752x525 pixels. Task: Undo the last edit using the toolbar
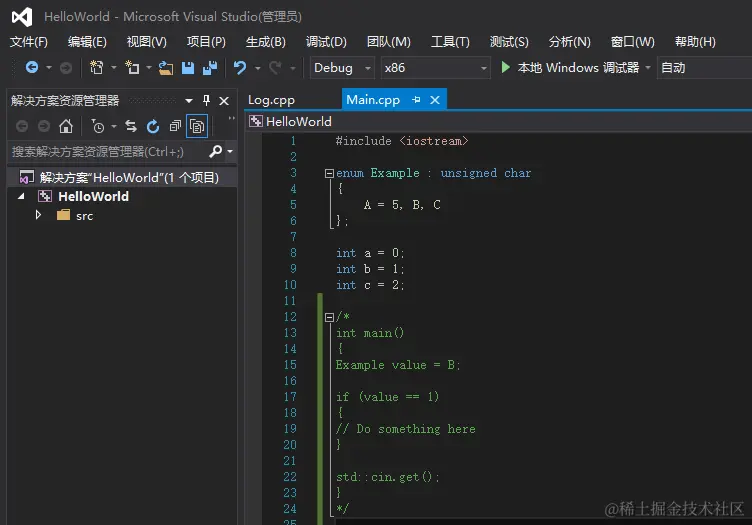tap(240, 68)
